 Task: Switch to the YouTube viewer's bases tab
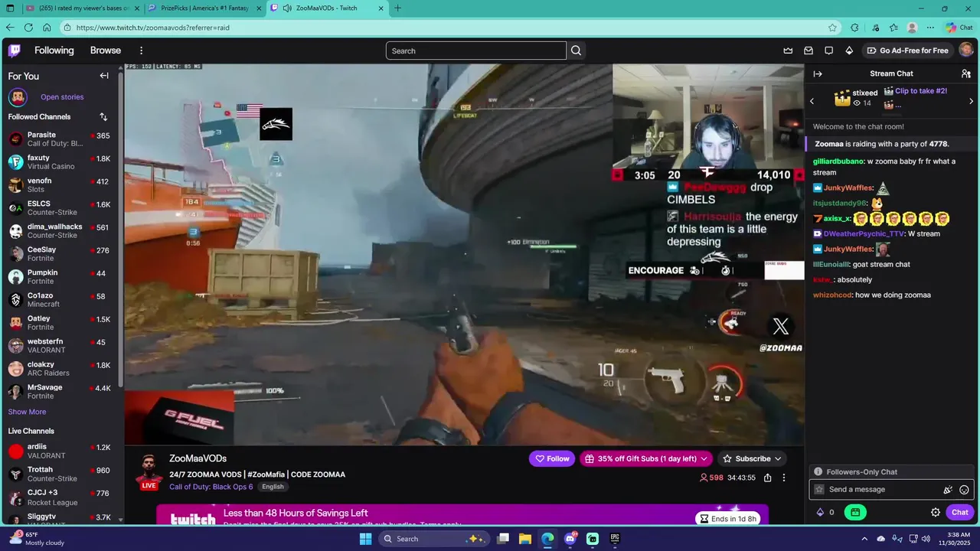pyautogui.click(x=82, y=8)
